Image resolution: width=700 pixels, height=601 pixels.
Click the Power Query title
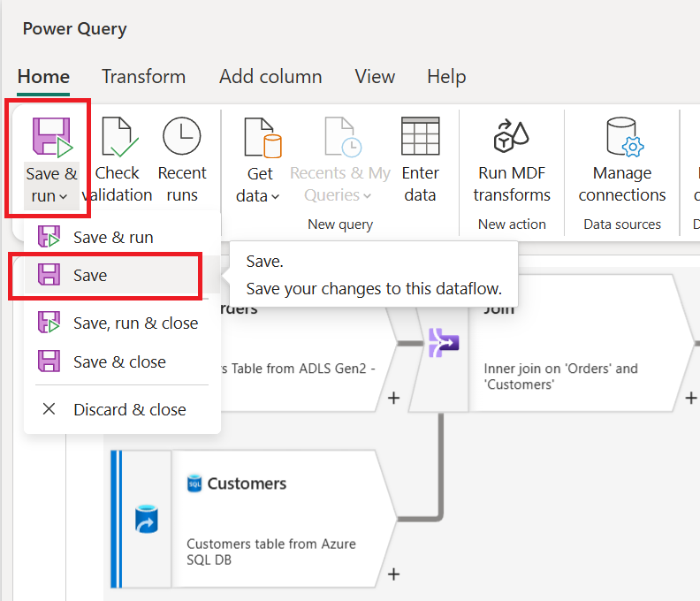click(x=74, y=29)
